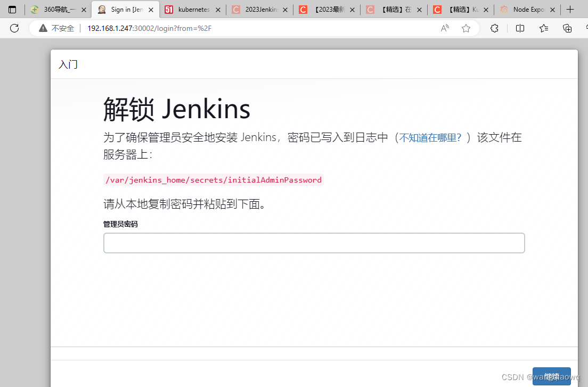Close the 2023Jenkins tab
The image size is (588, 387).
(x=285, y=10)
